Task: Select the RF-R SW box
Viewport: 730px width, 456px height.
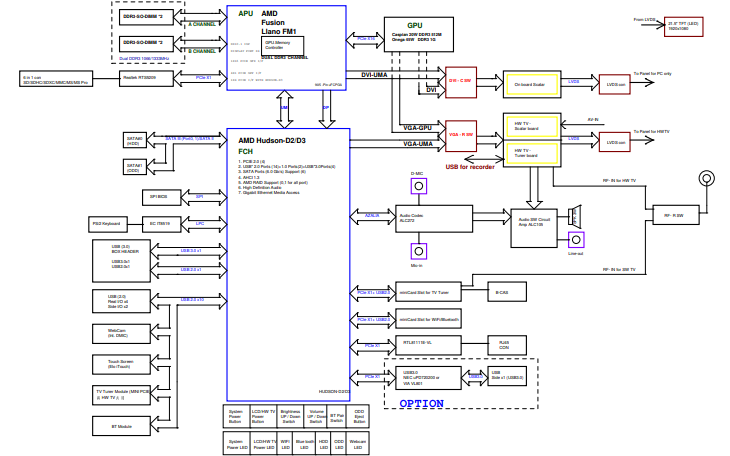Action: click(x=676, y=215)
